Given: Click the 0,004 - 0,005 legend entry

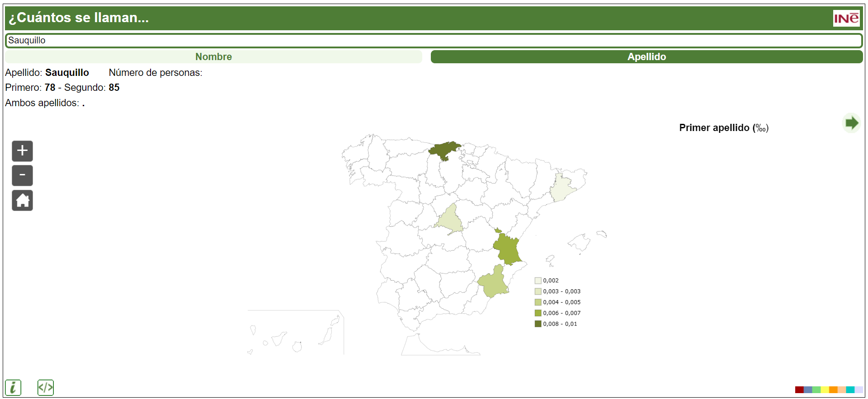Looking at the screenshot, I should [557, 302].
